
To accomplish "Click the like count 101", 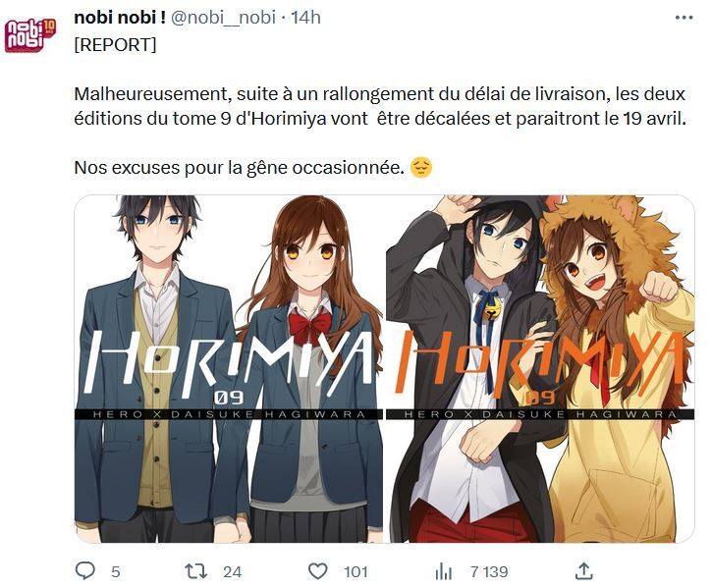I will point(355,572).
